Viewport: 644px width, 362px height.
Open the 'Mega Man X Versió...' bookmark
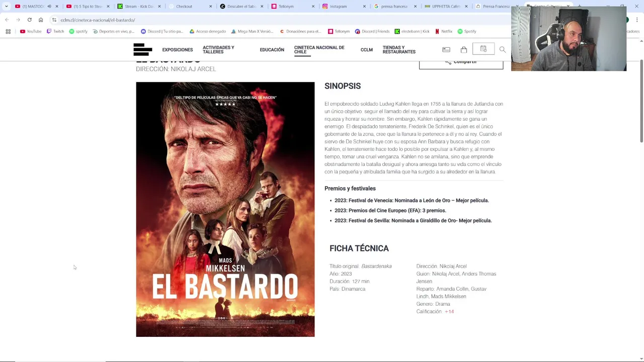coord(252,31)
